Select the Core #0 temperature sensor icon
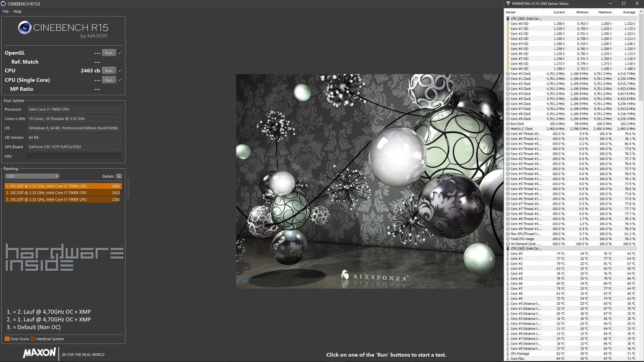 click(x=508, y=254)
